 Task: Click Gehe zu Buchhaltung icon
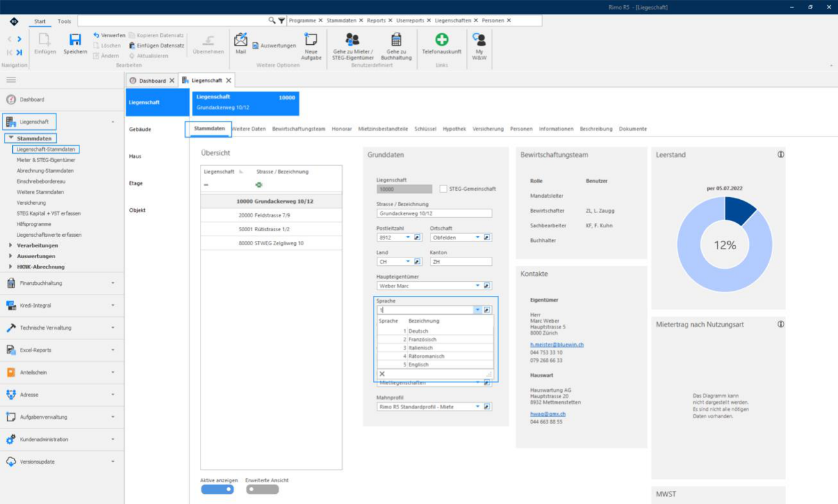pos(397,39)
